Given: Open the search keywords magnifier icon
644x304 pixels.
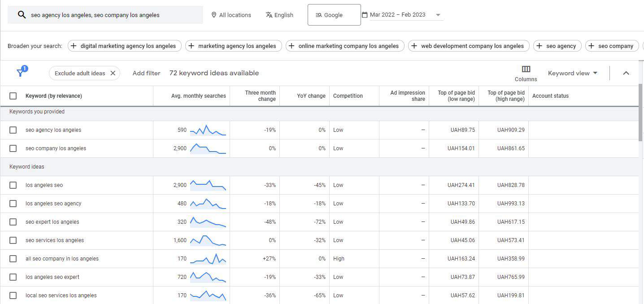Looking at the screenshot, I should click(21, 14).
